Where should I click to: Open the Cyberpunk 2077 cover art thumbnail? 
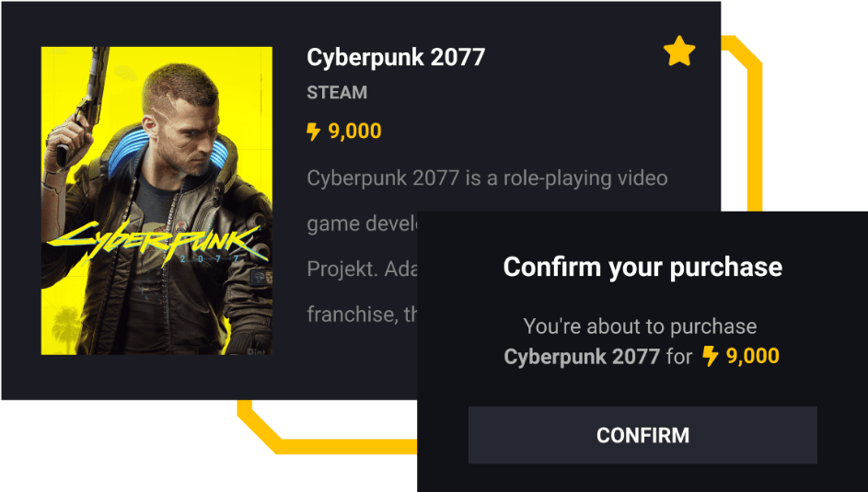tap(156, 200)
